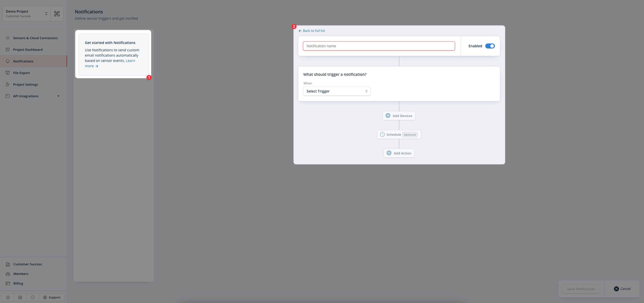
Task: Open the Billing page
Action: click(x=18, y=283)
